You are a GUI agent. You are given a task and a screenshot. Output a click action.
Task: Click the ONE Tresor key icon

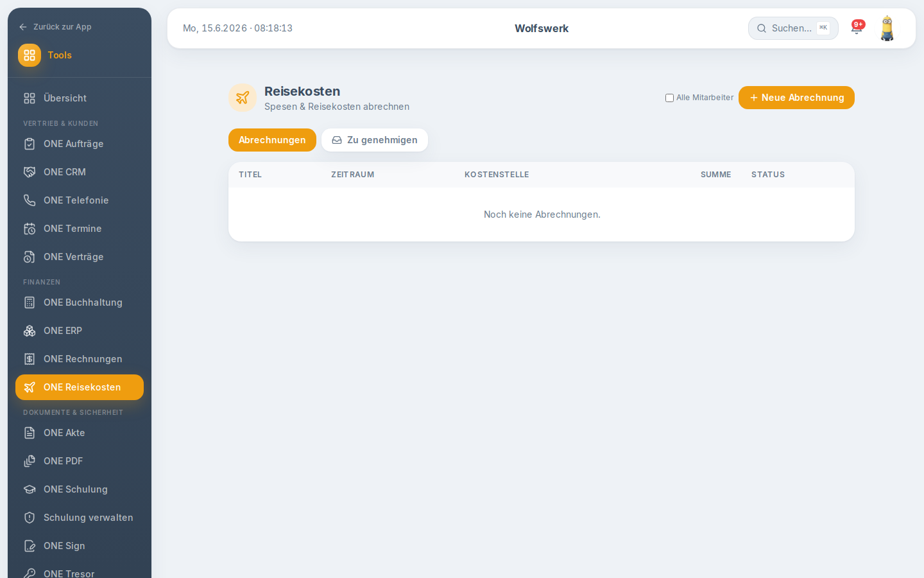pyautogui.click(x=30, y=573)
